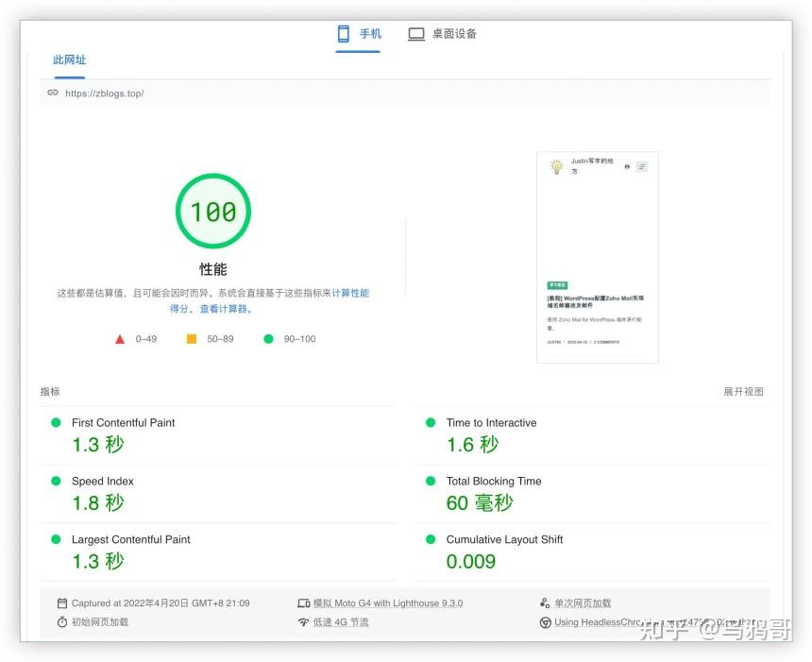
Task: Click the https://zblogs.top/ URL text
Action: pos(105,93)
